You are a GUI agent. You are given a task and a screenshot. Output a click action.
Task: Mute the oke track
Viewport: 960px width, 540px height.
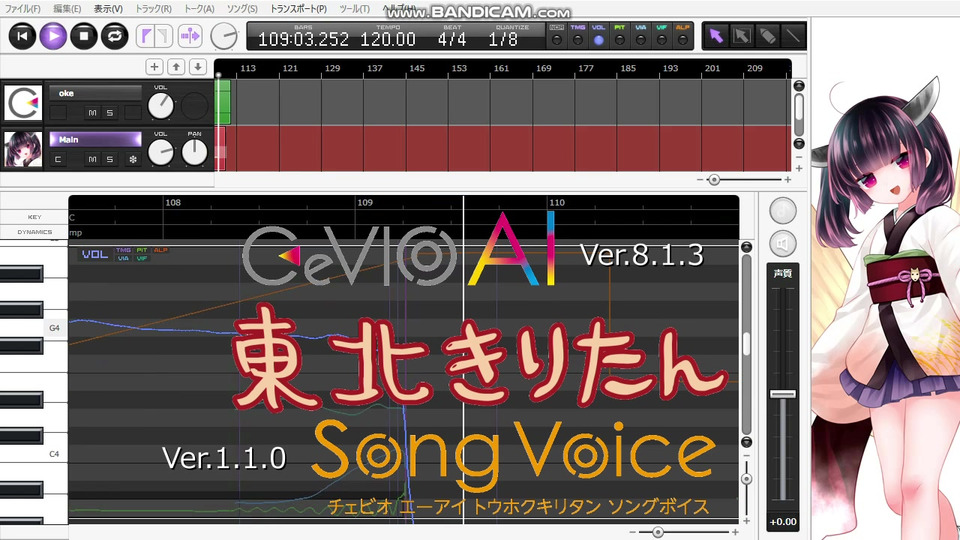click(92, 113)
